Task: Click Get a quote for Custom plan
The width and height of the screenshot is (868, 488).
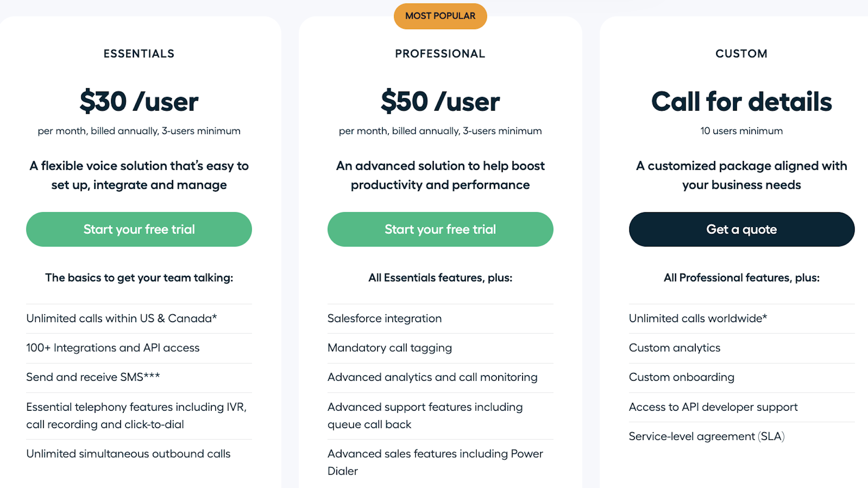Action: pyautogui.click(x=741, y=228)
